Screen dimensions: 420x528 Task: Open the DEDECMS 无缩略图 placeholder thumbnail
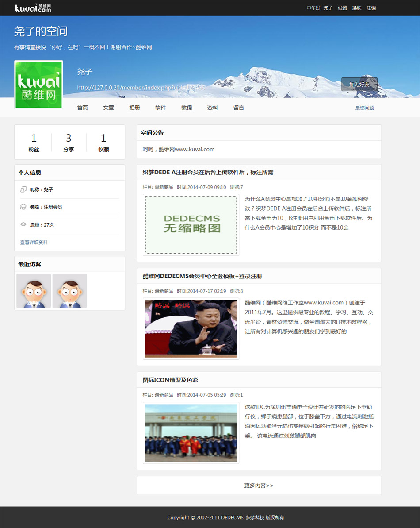coord(191,225)
